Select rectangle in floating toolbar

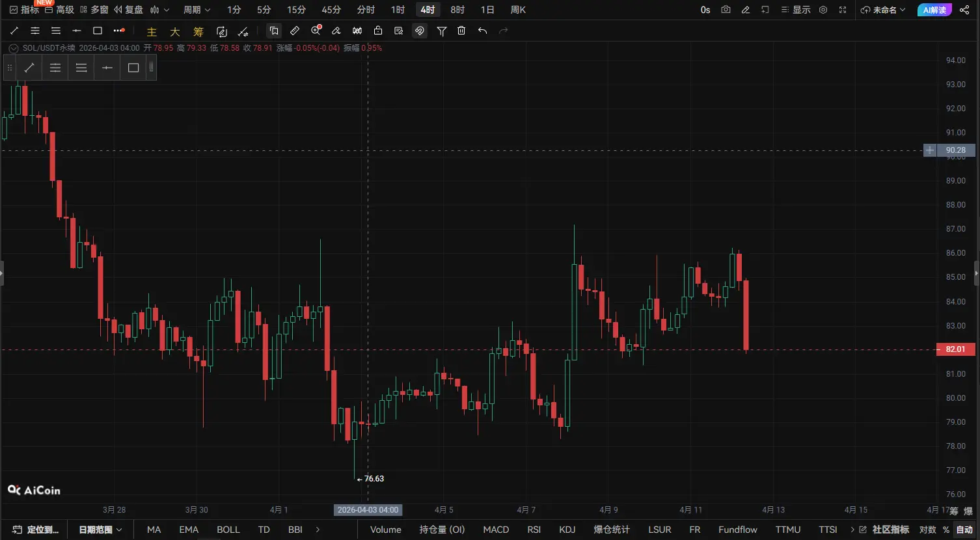click(133, 68)
